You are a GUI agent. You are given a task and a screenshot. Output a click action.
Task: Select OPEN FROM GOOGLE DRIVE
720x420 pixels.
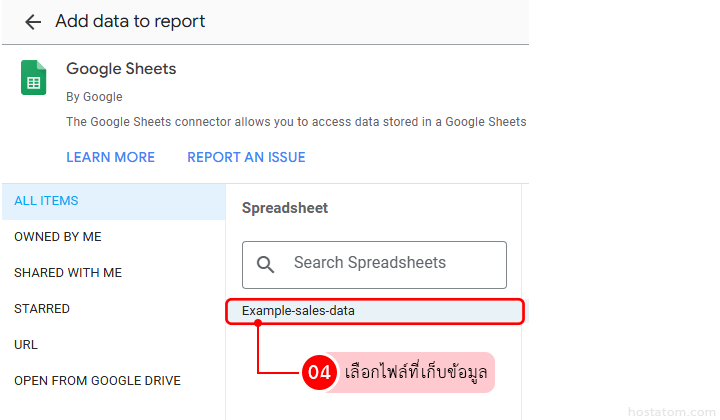pos(97,381)
